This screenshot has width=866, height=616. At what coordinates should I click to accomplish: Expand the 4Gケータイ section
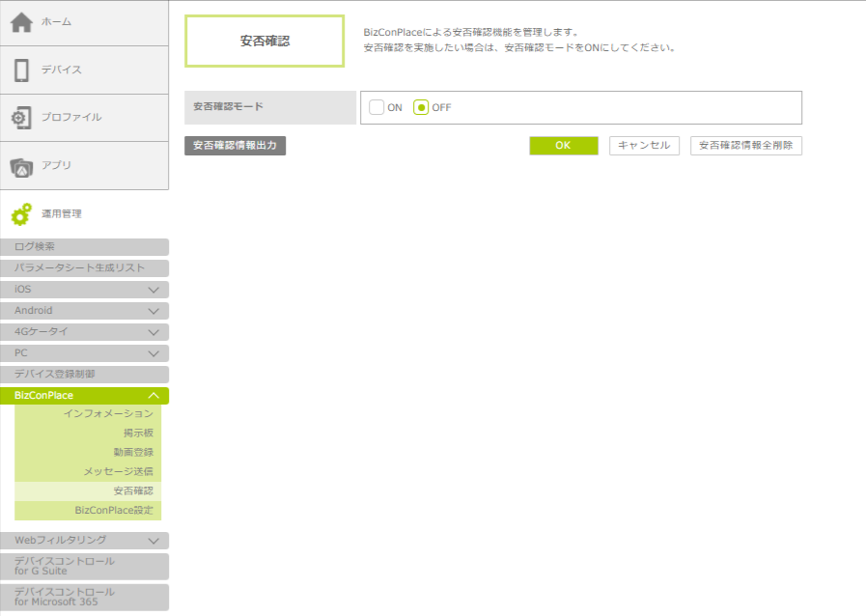coord(153,332)
